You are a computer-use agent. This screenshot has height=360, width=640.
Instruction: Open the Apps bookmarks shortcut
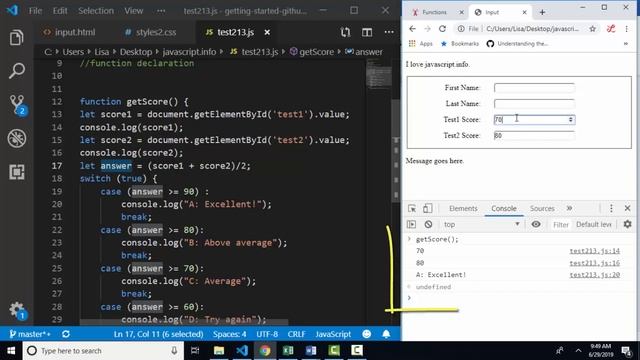click(420, 44)
